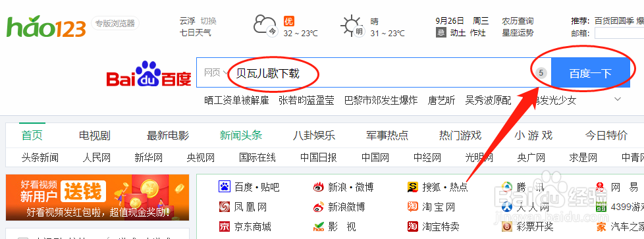Expand the hot searches chevron
The width and height of the screenshot is (644, 239).
617,99
